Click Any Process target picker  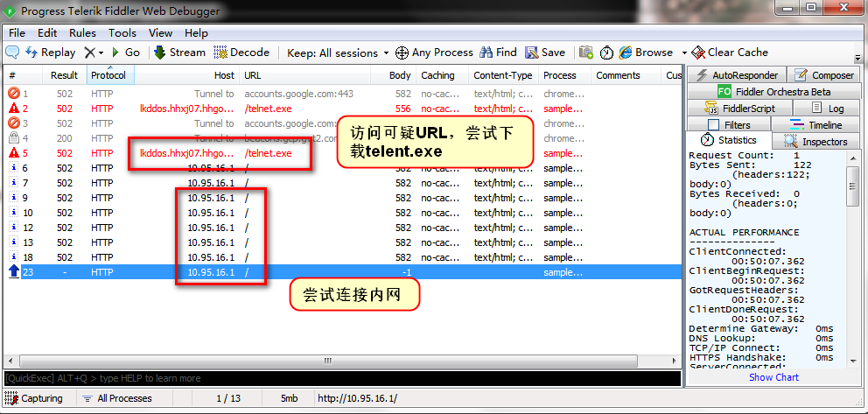(x=435, y=53)
